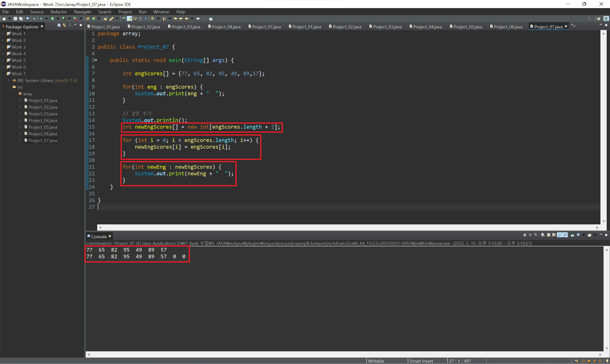This screenshot has height=364, width=610.
Task: Expand the JRE System Library node
Action: (x=8, y=80)
